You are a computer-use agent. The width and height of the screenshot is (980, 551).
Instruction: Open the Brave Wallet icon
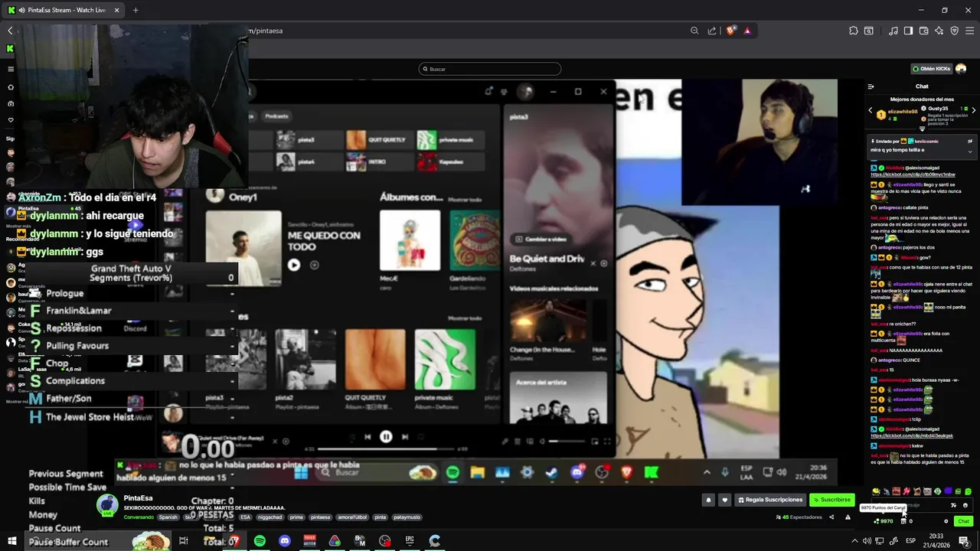[924, 31]
